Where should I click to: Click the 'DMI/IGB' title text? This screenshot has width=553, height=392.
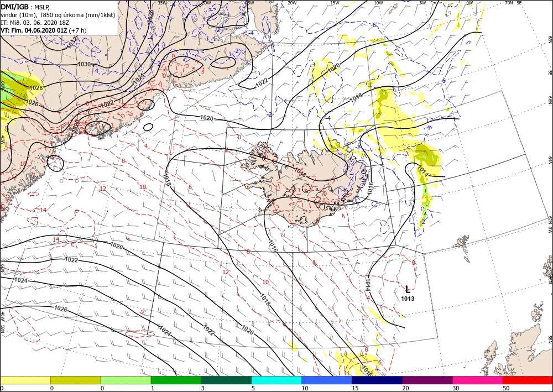pos(15,6)
